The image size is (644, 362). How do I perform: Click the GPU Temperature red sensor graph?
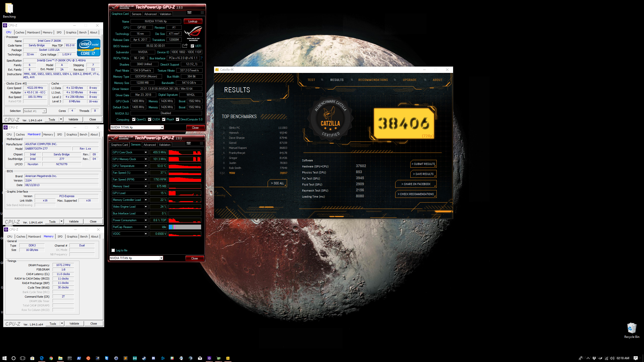coord(185,166)
